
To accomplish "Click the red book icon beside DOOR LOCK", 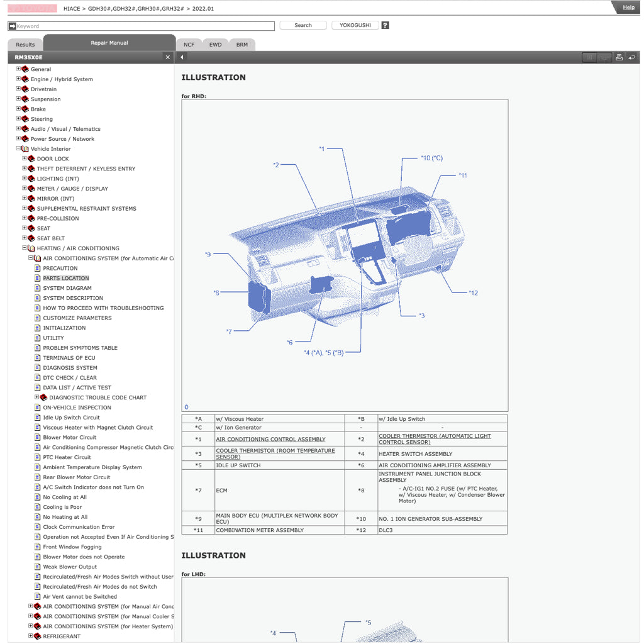I will pyautogui.click(x=31, y=158).
